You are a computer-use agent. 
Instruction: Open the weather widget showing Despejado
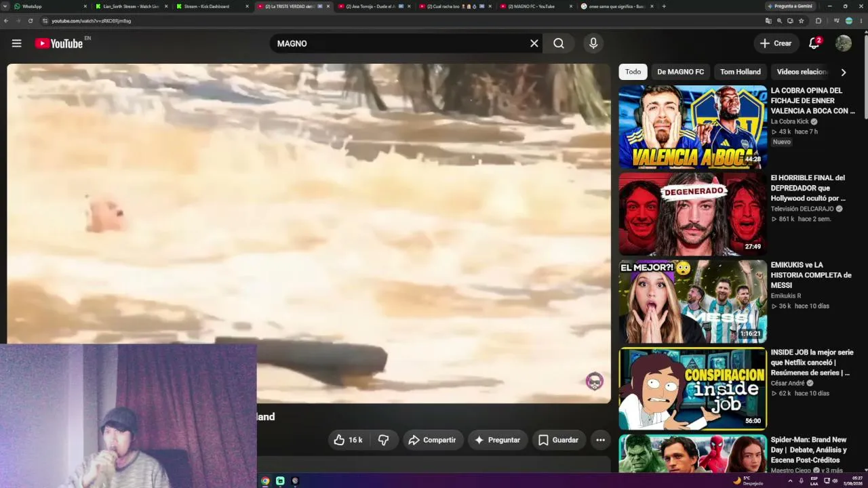tap(748, 481)
